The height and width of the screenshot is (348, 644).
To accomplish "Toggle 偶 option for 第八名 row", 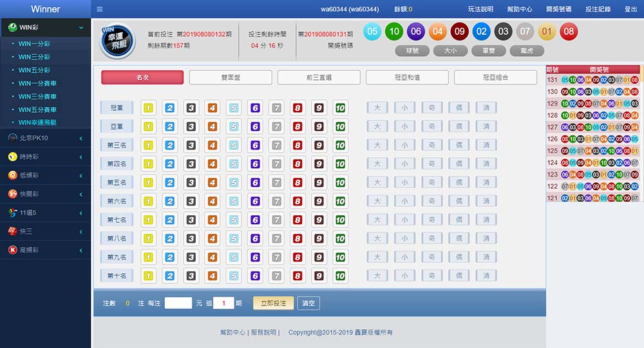I will [459, 238].
